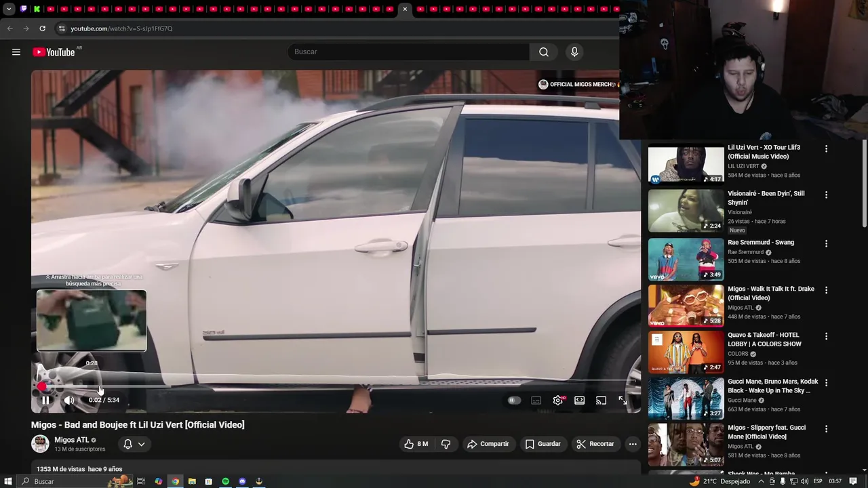Open notification bell dropdown for Migos ATL
Screen dimensions: 868x488
134,444
